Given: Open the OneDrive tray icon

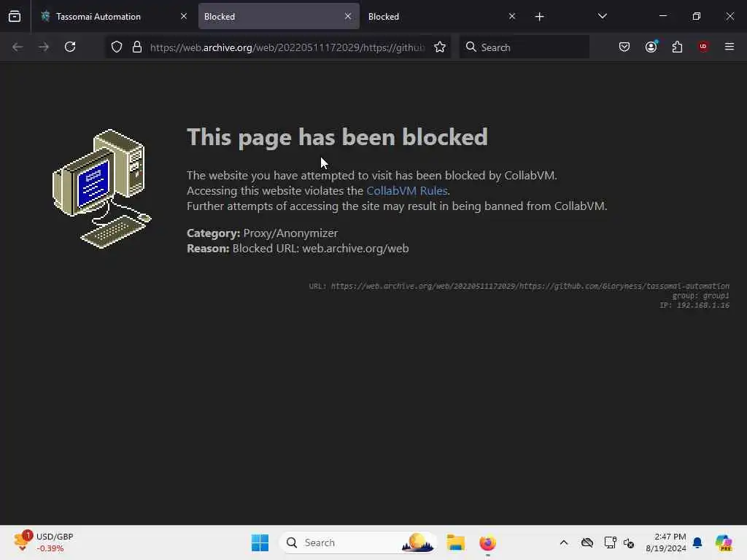Looking at the screenshot, I should click(587, 542).
